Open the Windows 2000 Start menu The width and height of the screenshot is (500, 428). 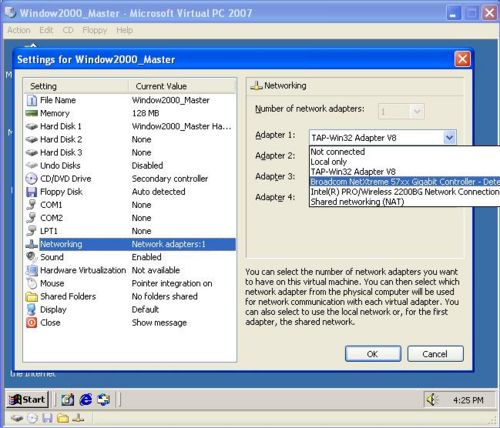[x=27, y=399]
